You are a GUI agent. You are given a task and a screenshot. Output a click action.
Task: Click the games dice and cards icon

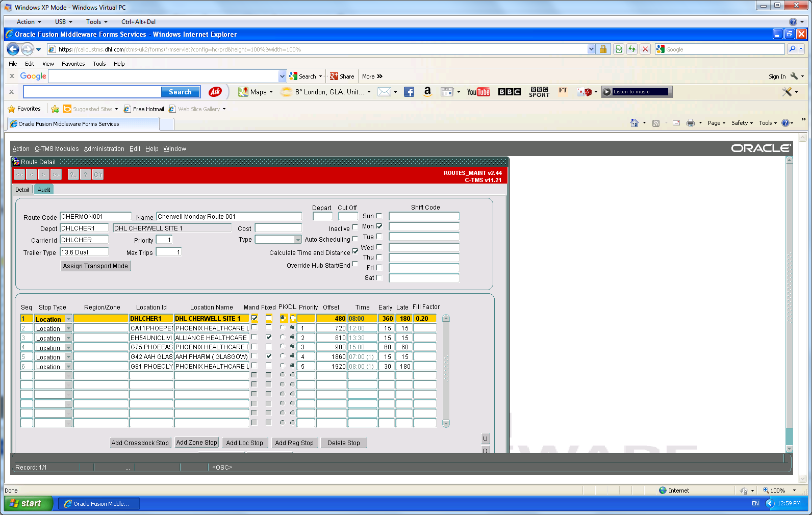point(585,92)
